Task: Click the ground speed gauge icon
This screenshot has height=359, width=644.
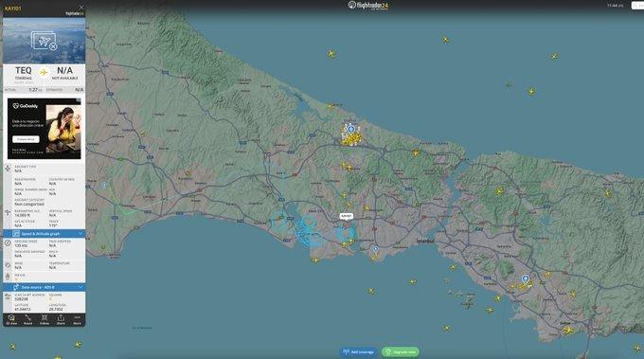Action: (8, 242)
